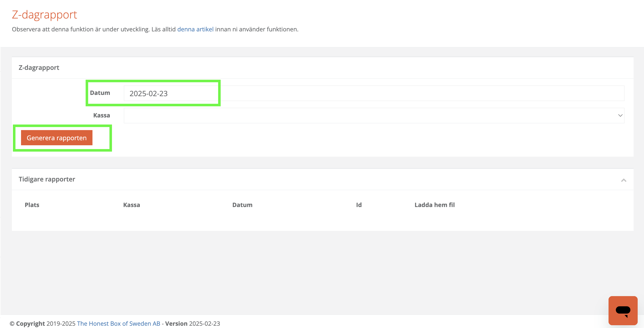The image size is (644, 328).
Task: Click the Kassa dropdown arrow chevron
Action: (x=620, y=116)
